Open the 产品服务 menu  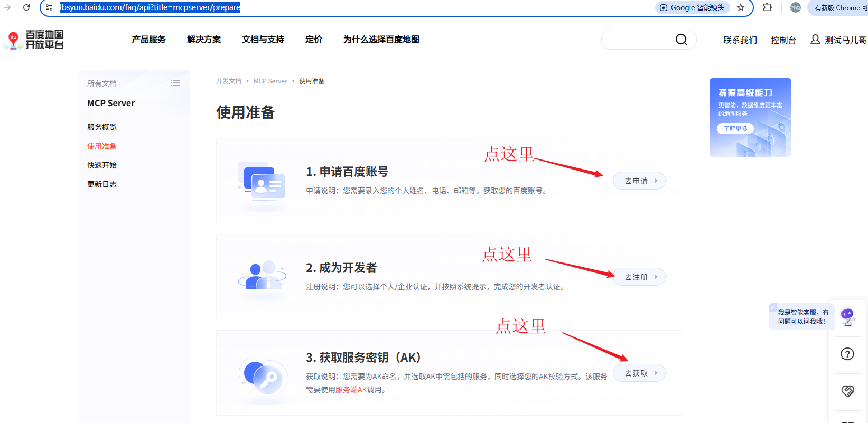click(x=149, y=40)
